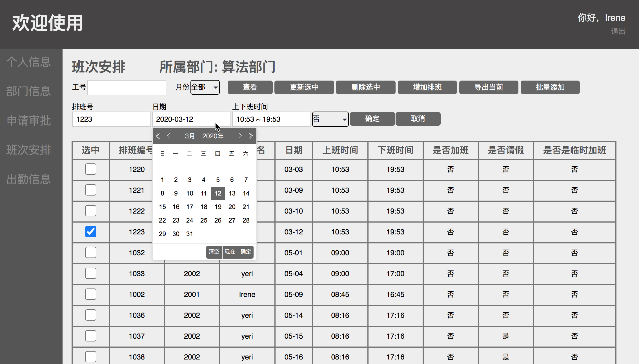Image resolution: width=639 pixels, height=364 pixels.
Task: Go to previous month in the calendar
Action: point(168,136)
